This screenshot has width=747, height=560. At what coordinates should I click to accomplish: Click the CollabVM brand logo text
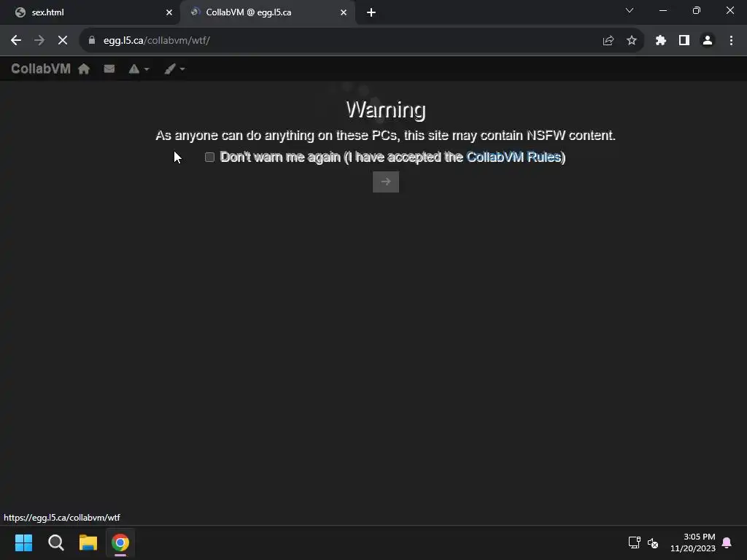[41, 69]
